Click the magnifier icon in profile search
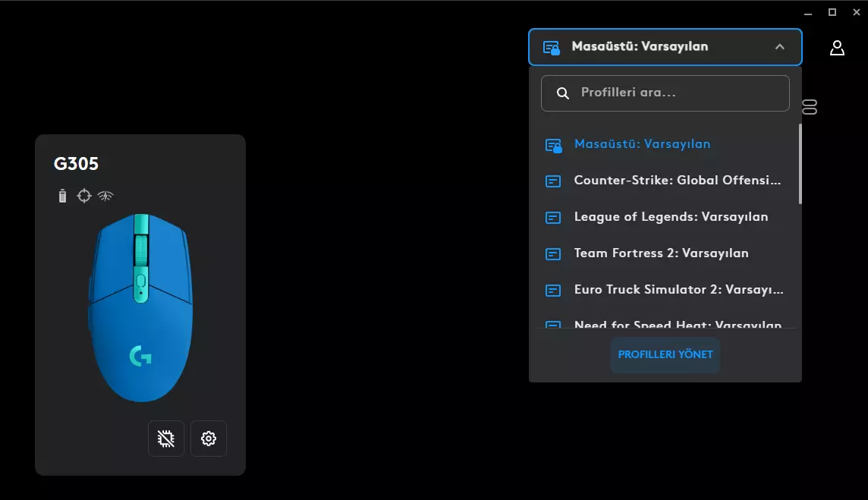Image resolution: width=868 pixels, height=500 pixels. point(562,93)
